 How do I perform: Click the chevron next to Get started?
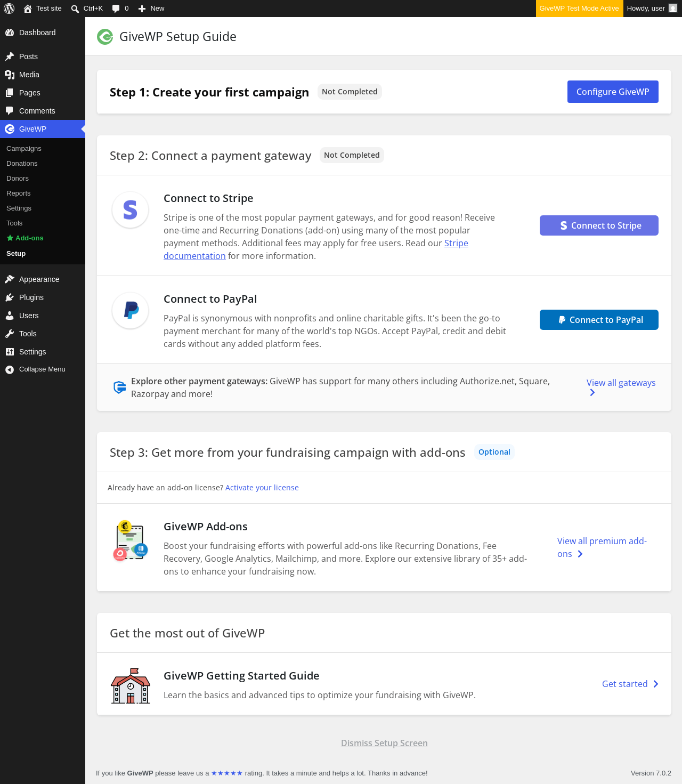pos(656,684)
